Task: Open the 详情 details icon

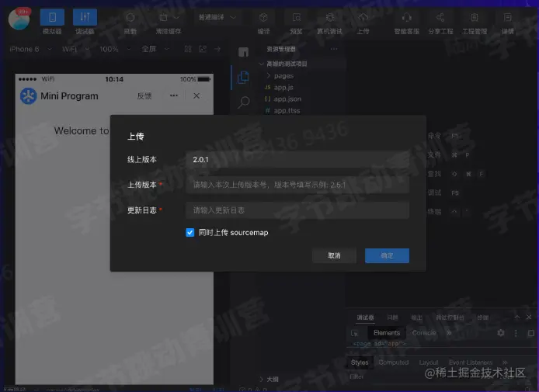Action: coord(507,17)
